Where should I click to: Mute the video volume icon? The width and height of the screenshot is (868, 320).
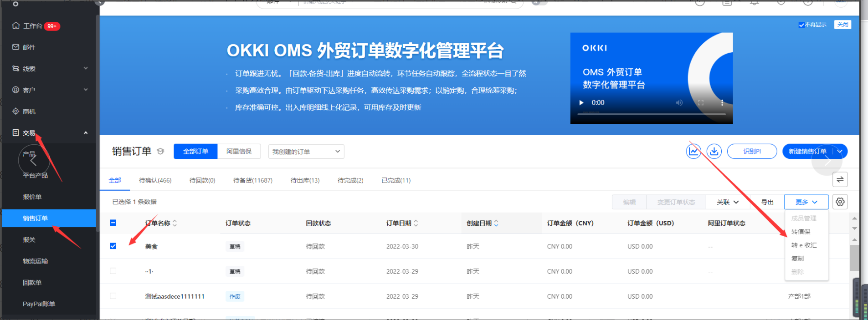[679, 102]
